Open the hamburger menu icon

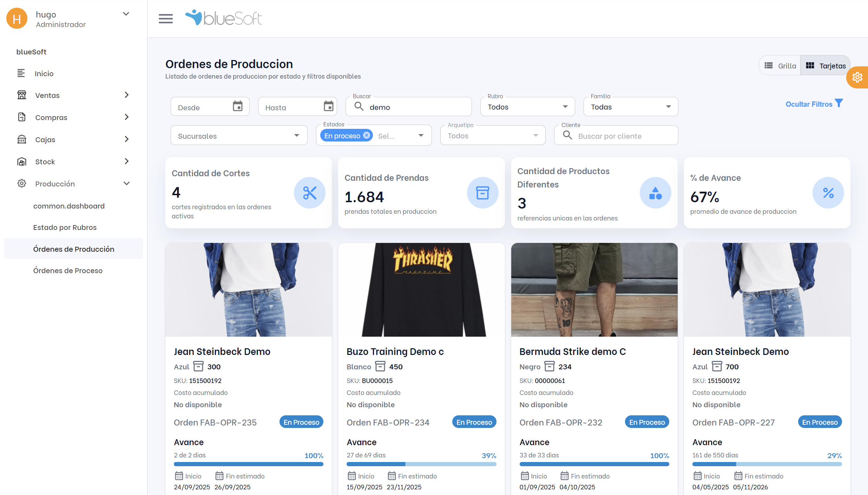pos(165,19)
